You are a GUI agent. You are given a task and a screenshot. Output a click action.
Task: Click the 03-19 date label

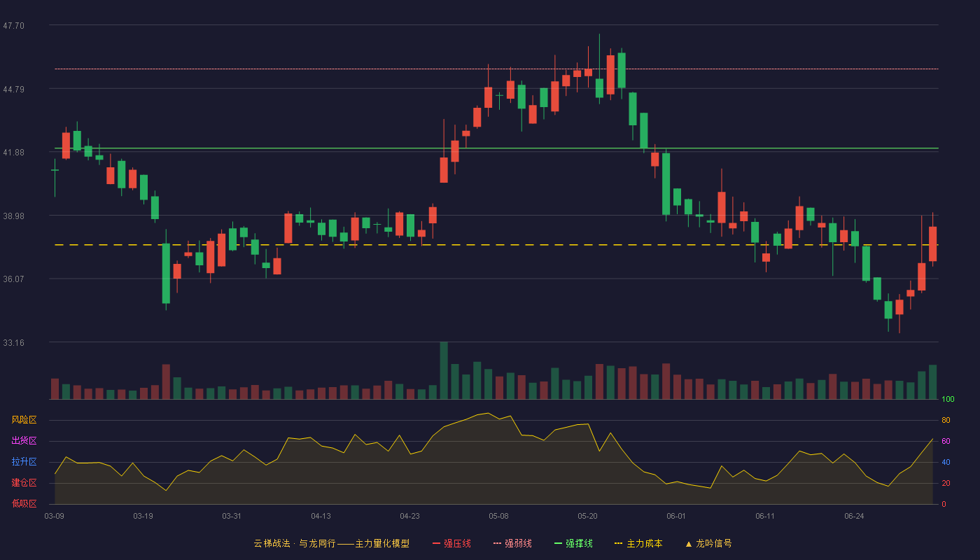(x=143, y=516)
